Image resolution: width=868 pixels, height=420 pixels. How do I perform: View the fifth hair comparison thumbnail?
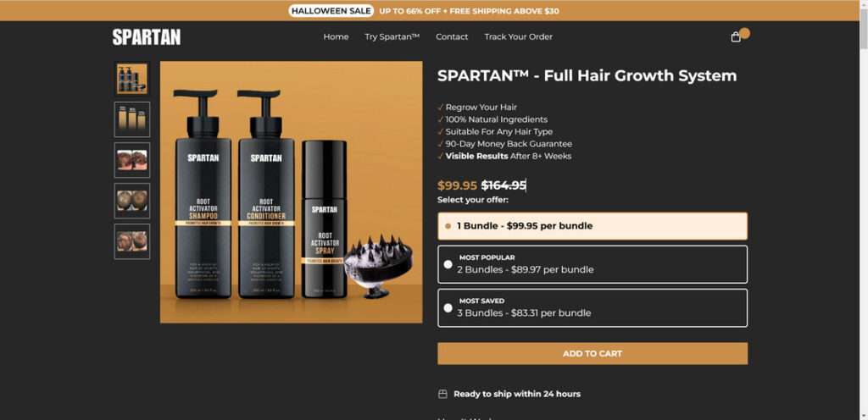131,241
